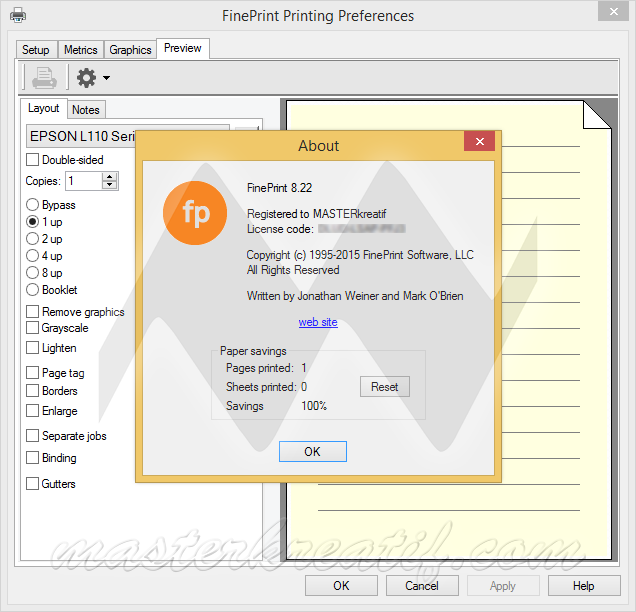Close the About dialog with red X
The image size is (636, 612).
[479, 141]
